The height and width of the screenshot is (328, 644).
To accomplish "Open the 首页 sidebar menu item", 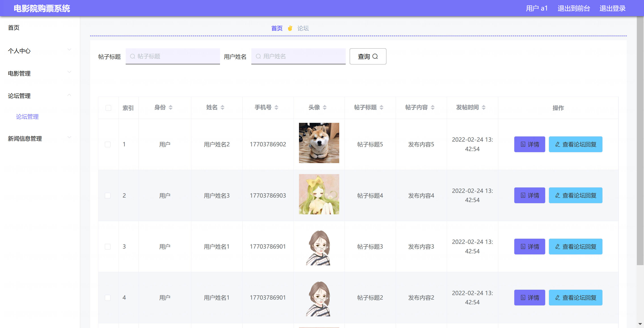I will point(14,28).
